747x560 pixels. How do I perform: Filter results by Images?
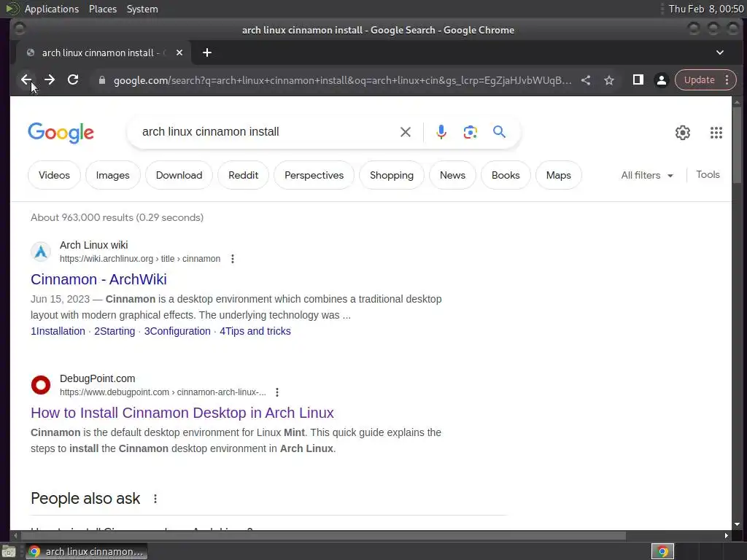click(x=113, y=175)
